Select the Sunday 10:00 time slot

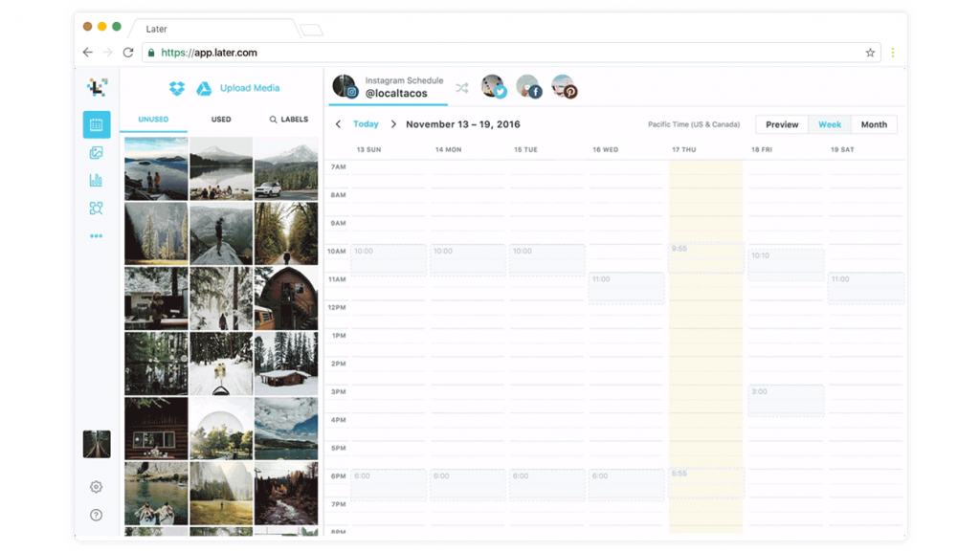click(389, 260)
